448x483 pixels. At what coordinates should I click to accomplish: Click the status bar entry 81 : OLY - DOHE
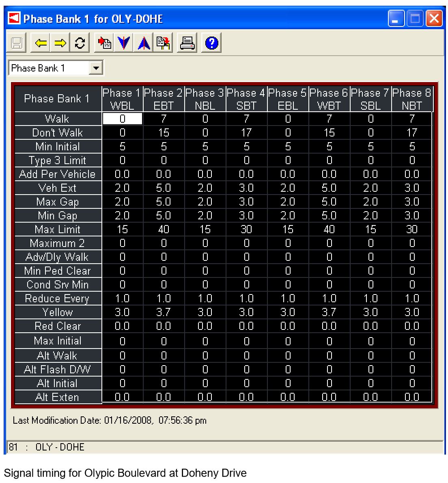[x=46, y=447]
